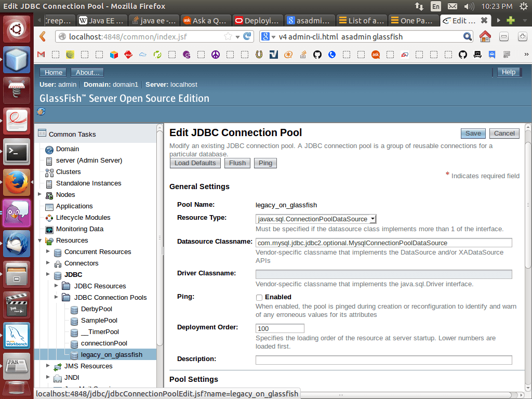The image size is (532, 399).
Task: Click the Save button
Action: [473, 134]
